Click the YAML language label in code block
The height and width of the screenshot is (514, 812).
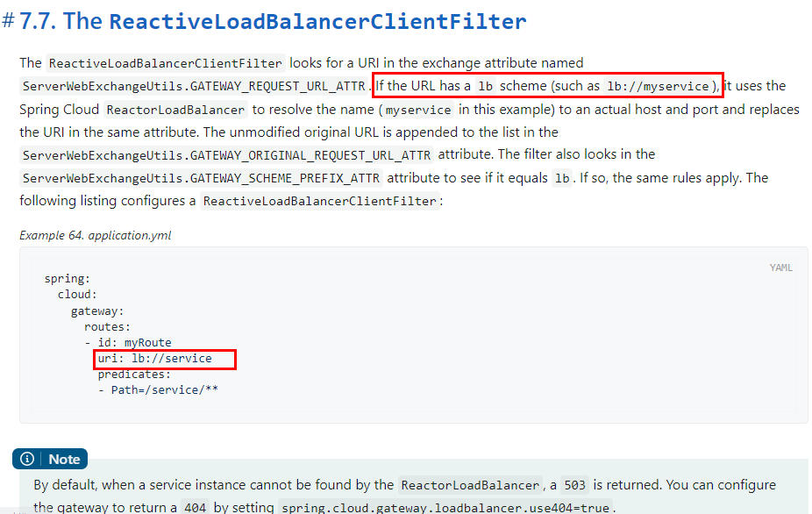[x=780, y=268]
